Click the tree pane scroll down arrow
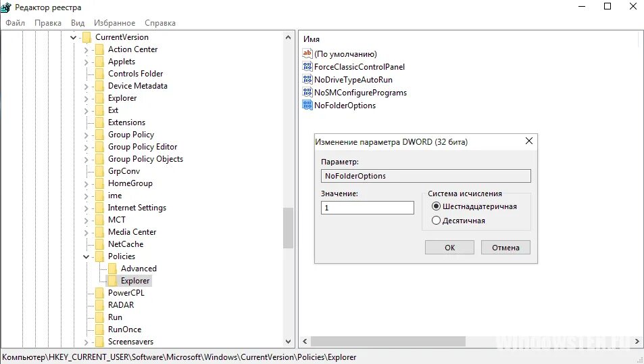 pyautogui.click(x=288, y=342)
